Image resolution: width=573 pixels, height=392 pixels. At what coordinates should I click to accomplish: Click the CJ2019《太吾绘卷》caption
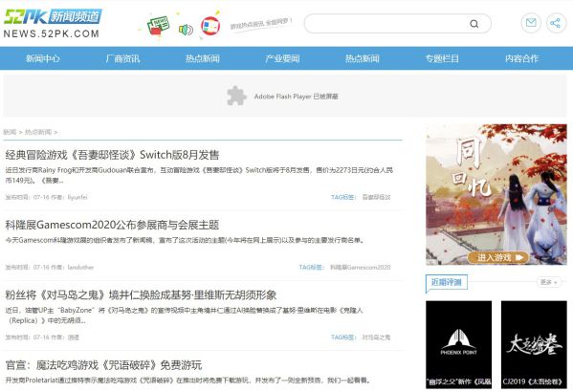tap(533, 381)
